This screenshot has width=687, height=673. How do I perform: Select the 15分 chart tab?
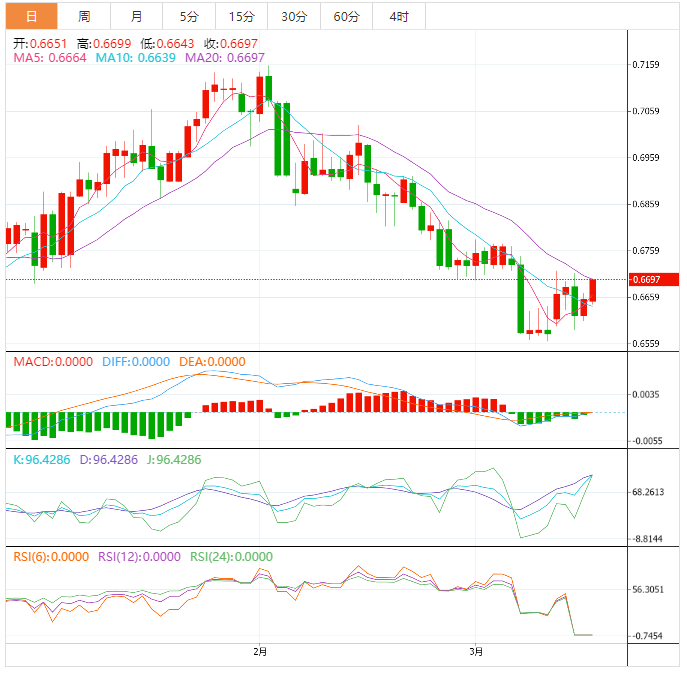click(x=241, y=16)
